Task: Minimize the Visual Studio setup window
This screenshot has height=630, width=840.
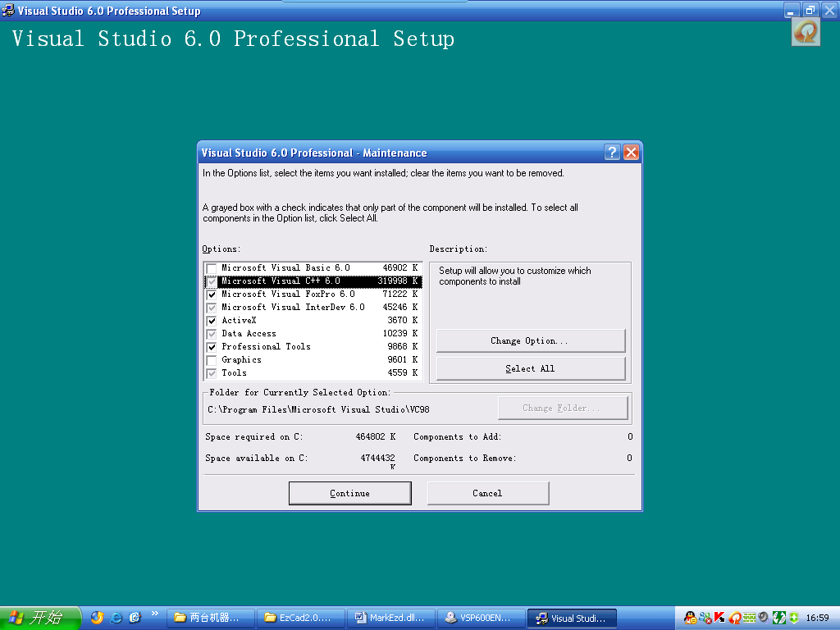Action: click(x=792, y=10)
